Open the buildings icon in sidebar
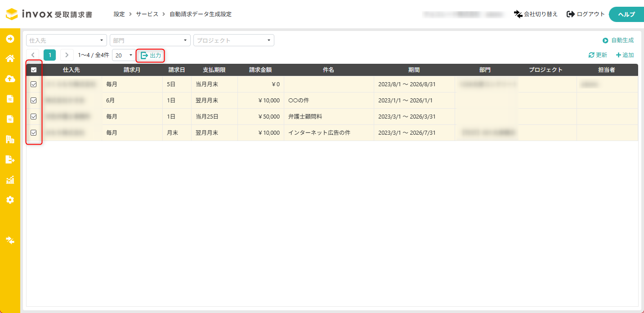 10,139
